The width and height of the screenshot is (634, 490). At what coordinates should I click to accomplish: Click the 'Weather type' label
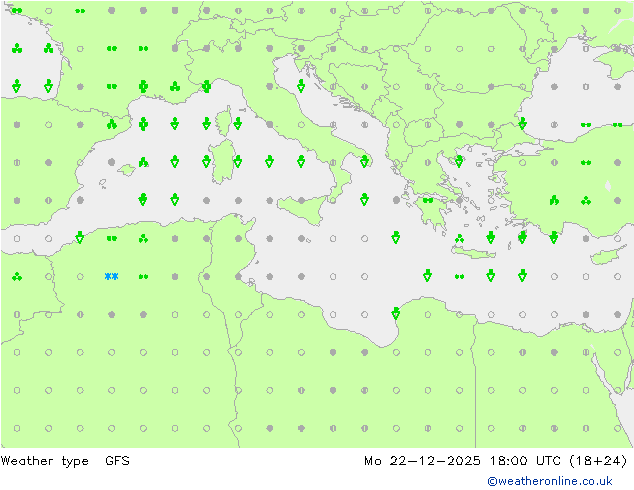tap(44, 461)
